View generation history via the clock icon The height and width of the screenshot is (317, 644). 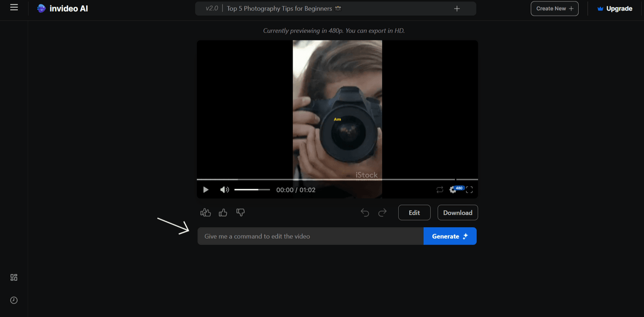13,300
